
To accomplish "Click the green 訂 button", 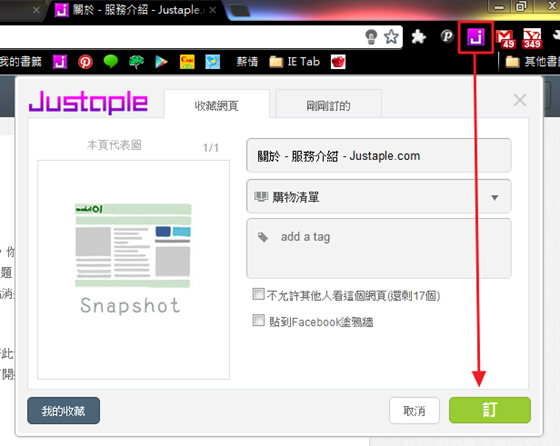I will [x=490, y=410].
